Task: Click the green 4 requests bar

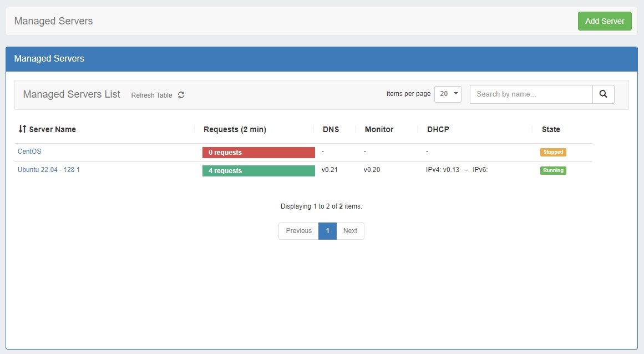Action: 258,171
